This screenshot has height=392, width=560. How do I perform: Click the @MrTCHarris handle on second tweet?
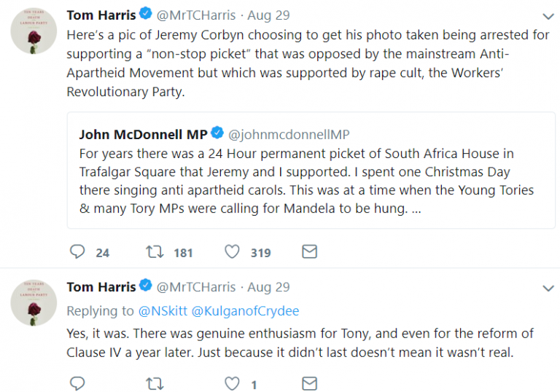click(x=196, y=287)
